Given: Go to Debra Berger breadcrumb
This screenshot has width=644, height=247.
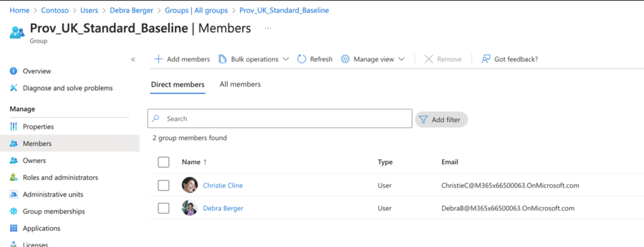Looking at the screenshot, I should click(131, 10).
